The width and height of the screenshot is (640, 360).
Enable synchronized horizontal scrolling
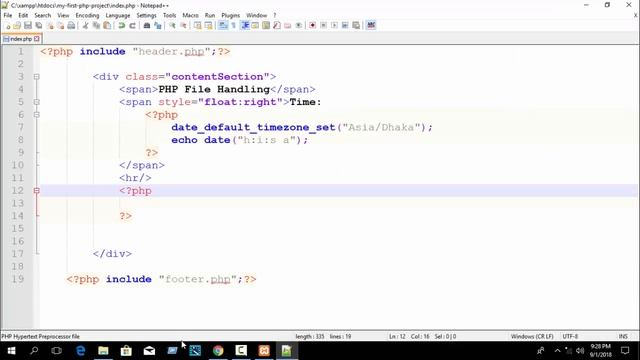coord(209,25)
